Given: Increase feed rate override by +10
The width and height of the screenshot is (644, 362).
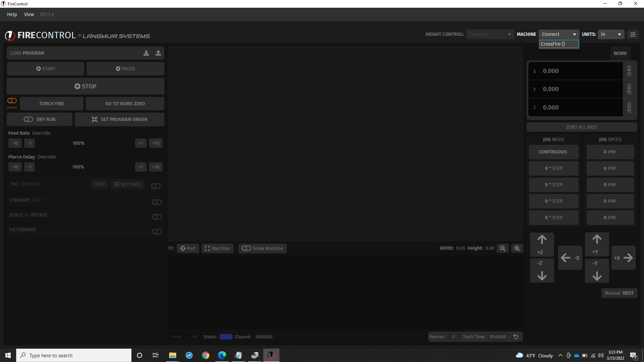Looking at the screenshot, I should point(156,143).
